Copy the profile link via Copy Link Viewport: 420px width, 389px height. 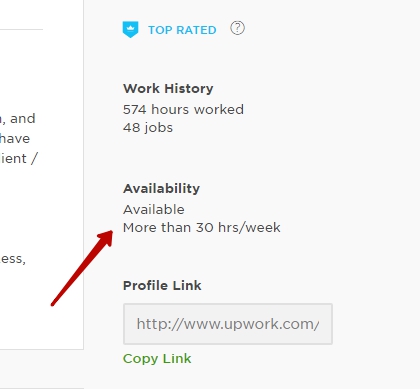click(157, 359)
